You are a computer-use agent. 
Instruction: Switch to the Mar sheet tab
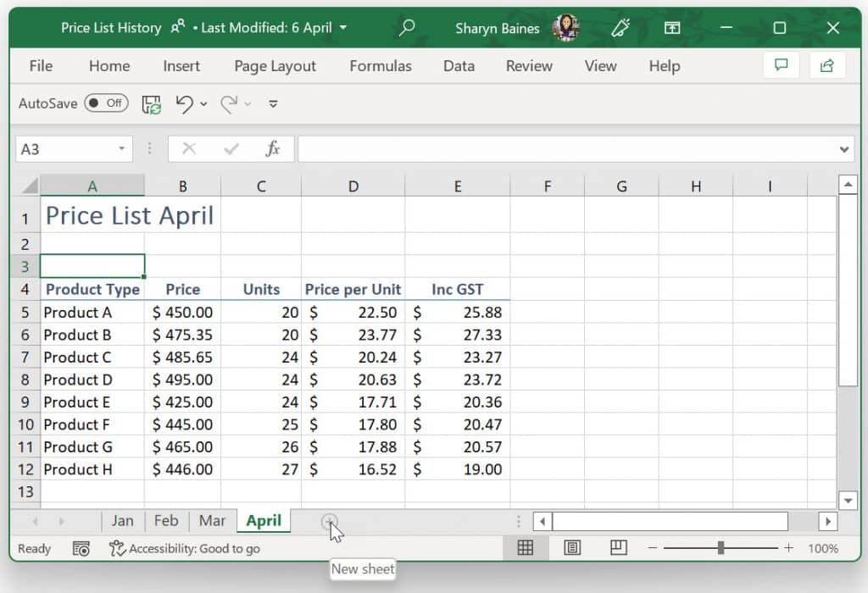pyautogui.click(x=212, y=520)
